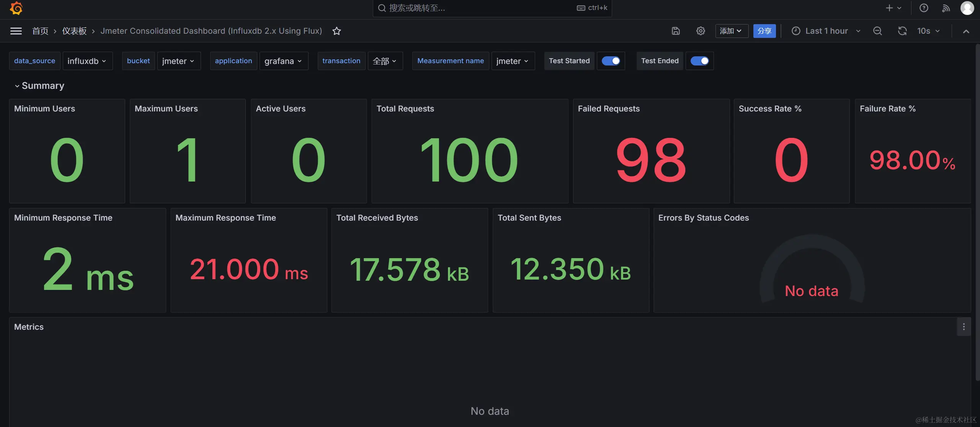
Task: Toggle the Test Ended switch
Action: 699,61
